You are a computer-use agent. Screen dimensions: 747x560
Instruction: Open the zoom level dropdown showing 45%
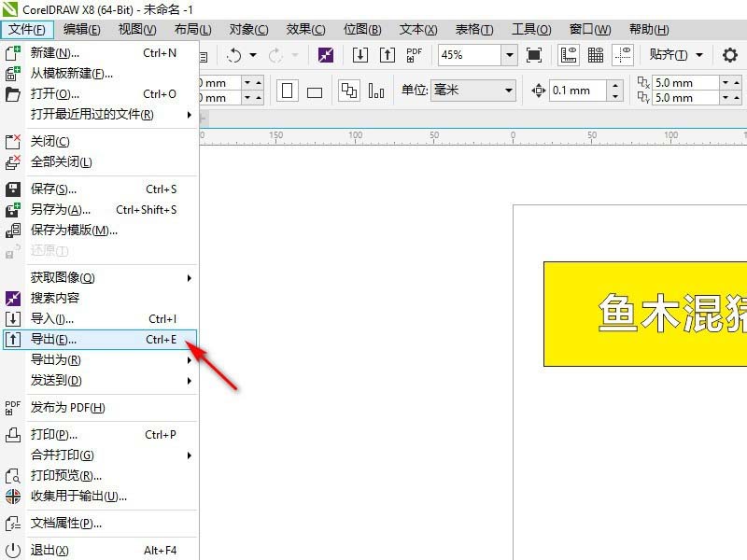[x=509, y=55]
